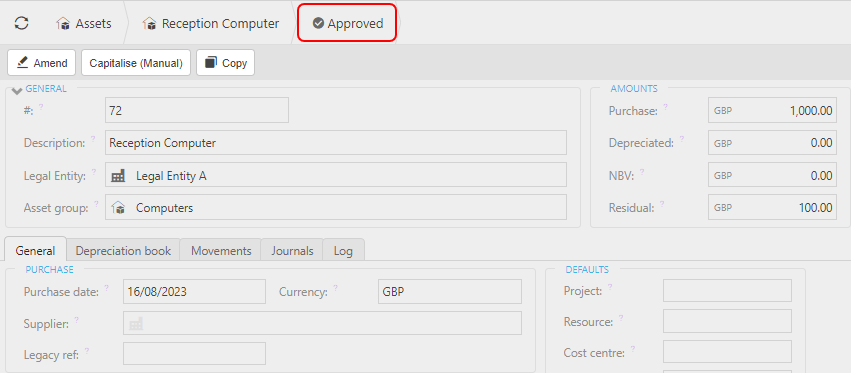Open the Movements tab
This screenshot has width=851, height=373.
(221, 251)
